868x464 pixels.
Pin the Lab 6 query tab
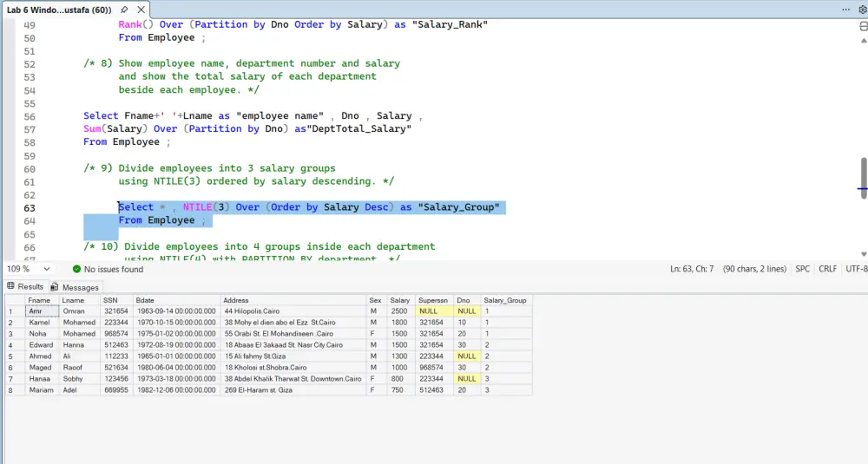124,10
